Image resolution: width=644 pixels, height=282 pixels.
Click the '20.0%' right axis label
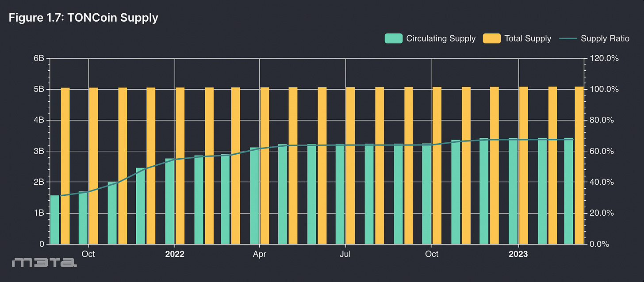coord(602,213)
